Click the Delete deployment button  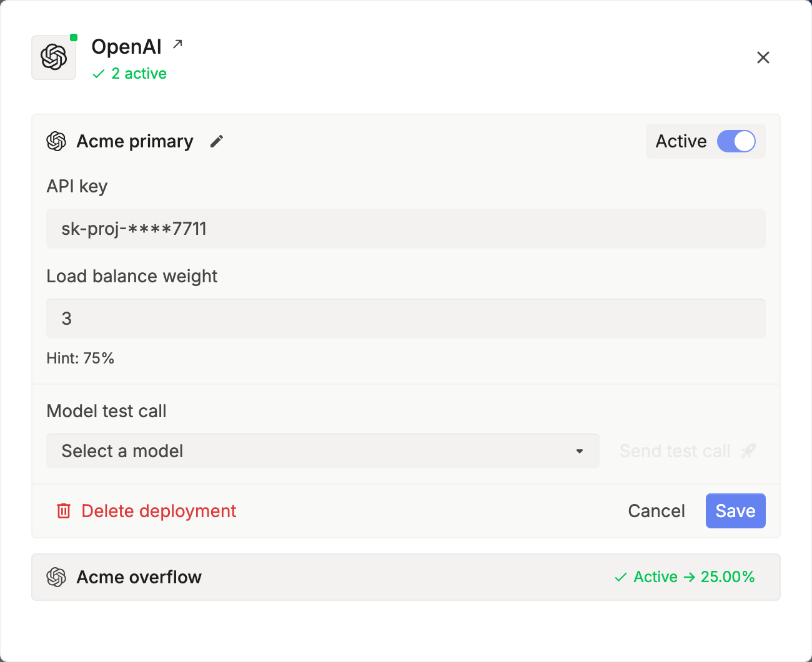(146, 511)
